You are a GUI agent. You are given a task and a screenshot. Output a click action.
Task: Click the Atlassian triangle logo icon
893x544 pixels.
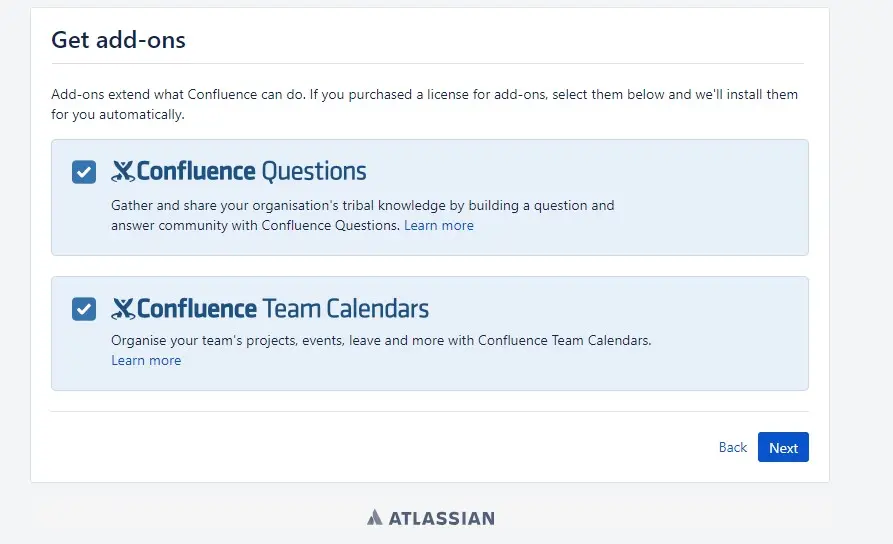[375, 518]
